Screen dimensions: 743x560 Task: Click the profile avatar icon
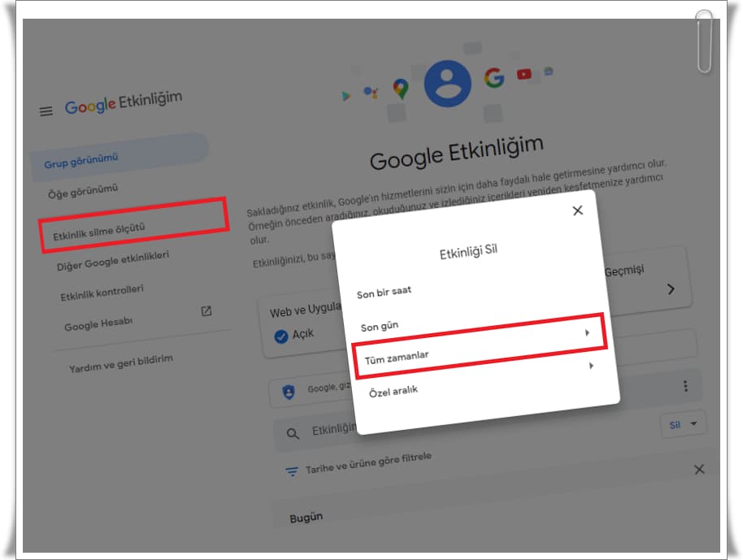[447, 84]
